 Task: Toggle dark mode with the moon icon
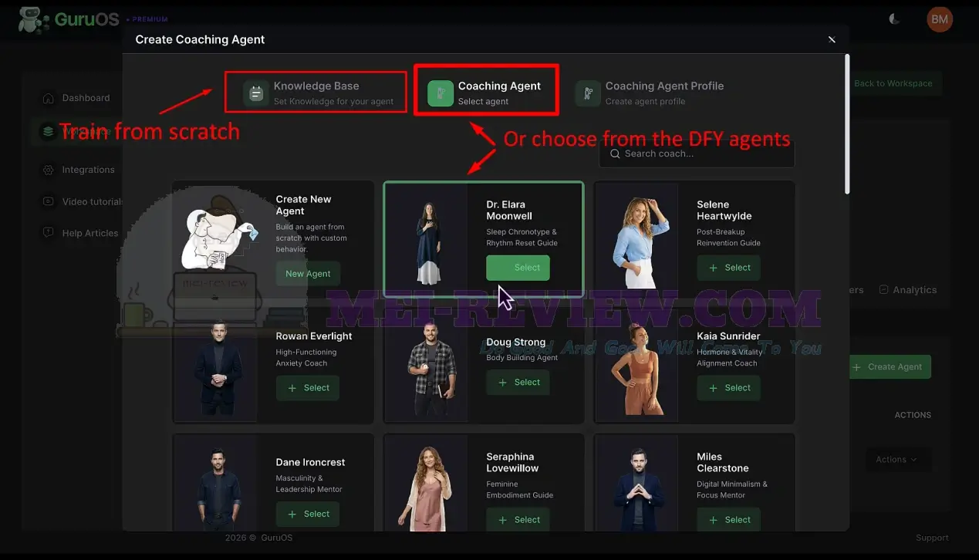click(895, 19)
